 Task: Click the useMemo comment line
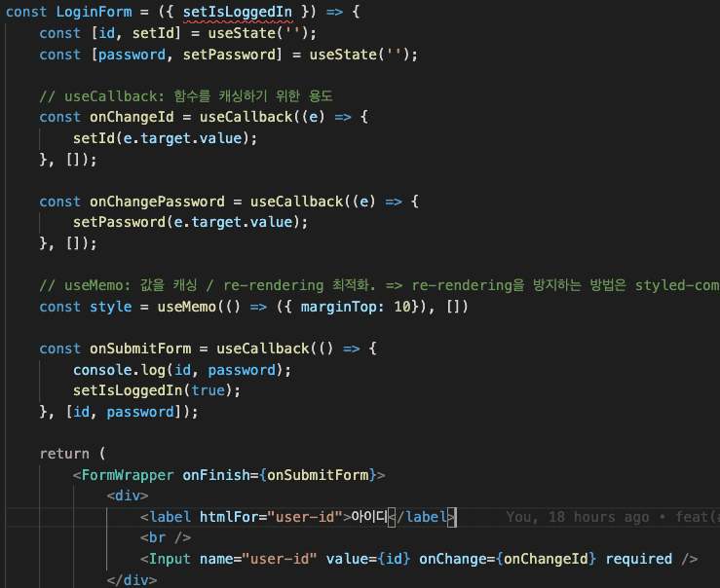click(379, 285)
